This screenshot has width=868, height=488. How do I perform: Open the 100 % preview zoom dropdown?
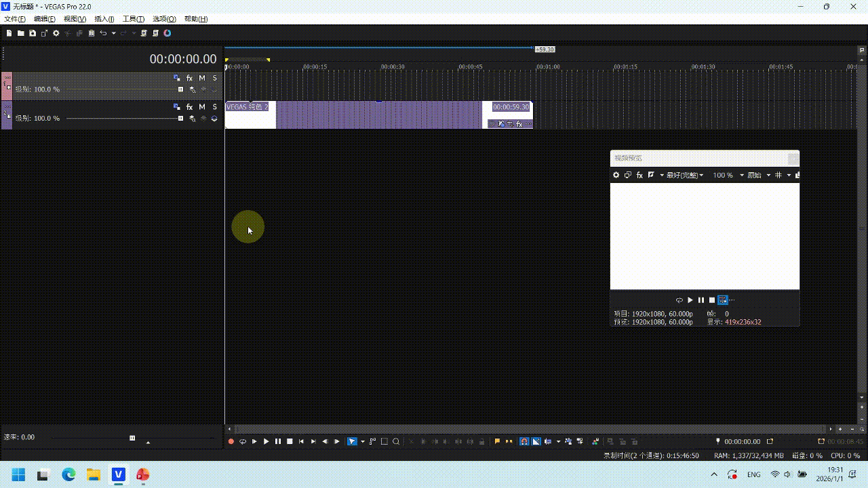[x=728, y=176]
